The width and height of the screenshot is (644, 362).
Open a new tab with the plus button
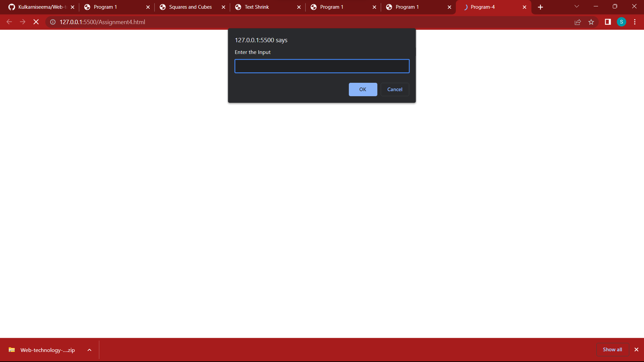click(540, 7)
